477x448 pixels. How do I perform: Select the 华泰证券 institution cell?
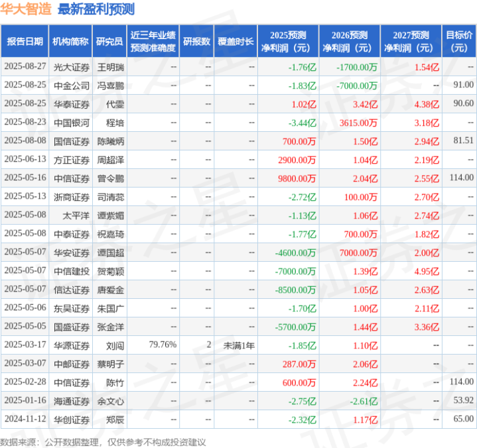72,104
